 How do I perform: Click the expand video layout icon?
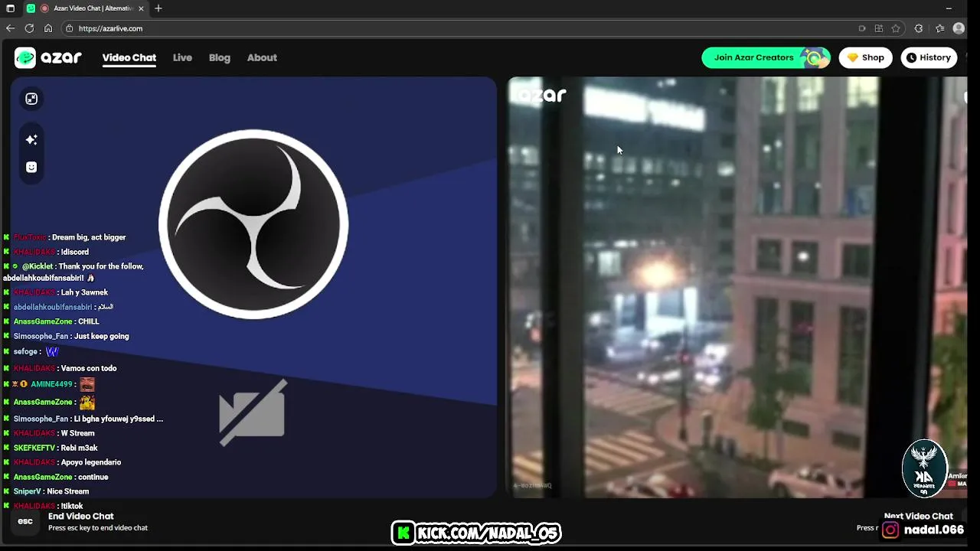31,99
